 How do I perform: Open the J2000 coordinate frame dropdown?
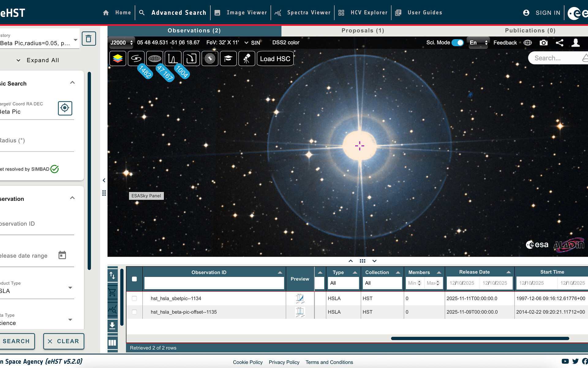tap(122, 43)
